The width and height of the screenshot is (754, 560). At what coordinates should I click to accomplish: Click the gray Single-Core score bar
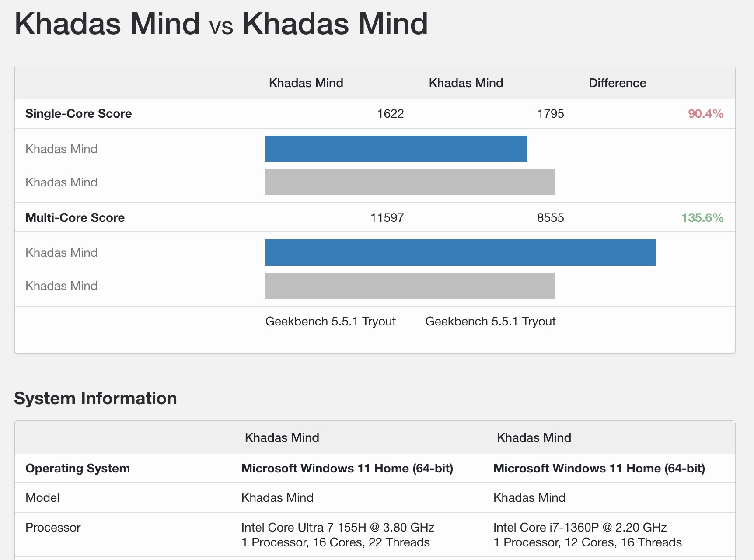[x=410, y=182]
